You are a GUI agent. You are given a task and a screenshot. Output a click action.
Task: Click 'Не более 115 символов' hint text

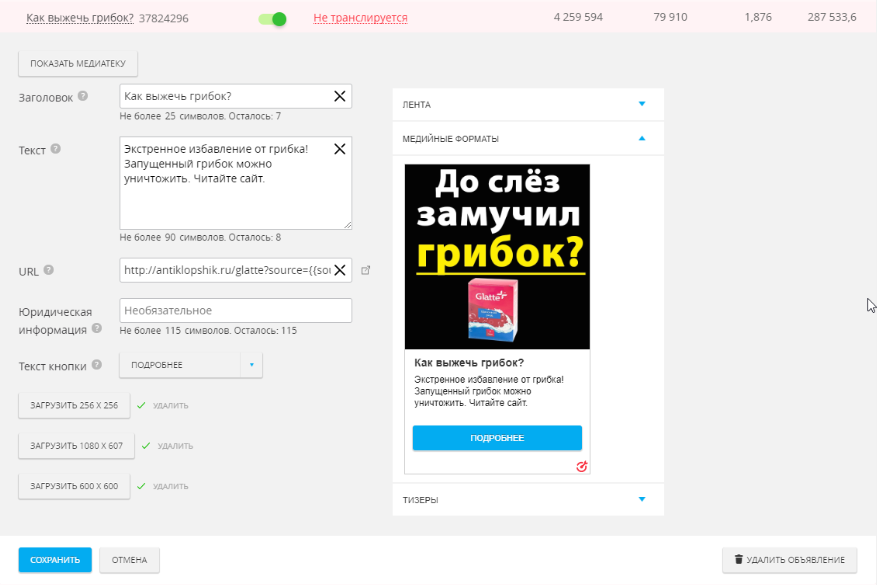click(x=175, y=331)
